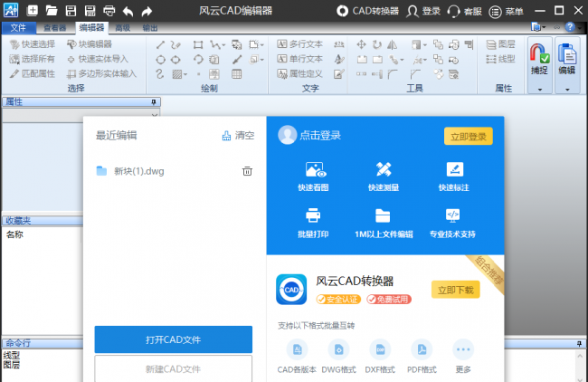Screen dimensions: 588x382
Task: Redo the last action
Action: [147, 11]
